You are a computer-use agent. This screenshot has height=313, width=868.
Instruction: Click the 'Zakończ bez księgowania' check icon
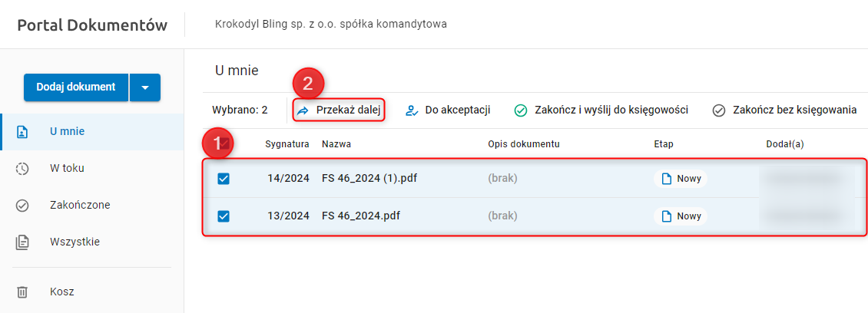tap(719, 110)
